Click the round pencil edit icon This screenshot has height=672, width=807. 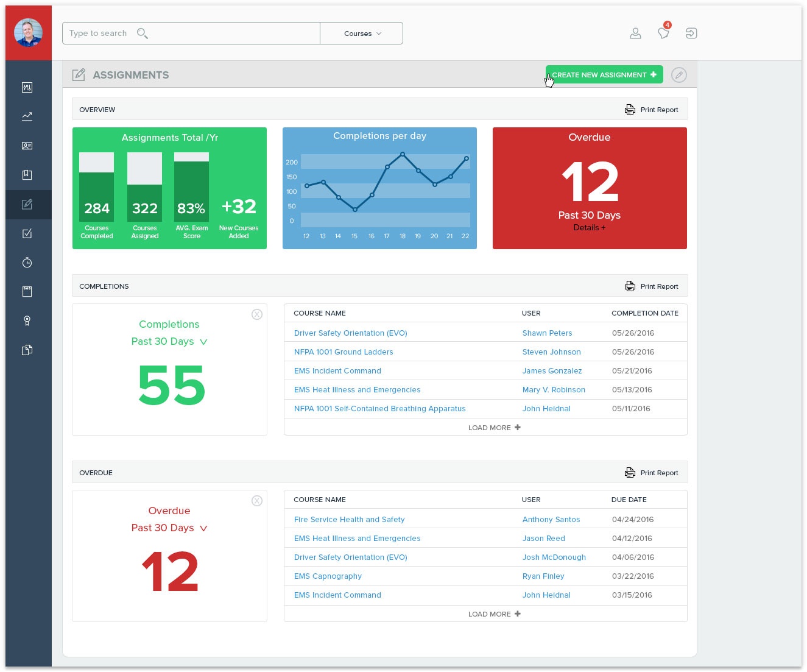678,75
